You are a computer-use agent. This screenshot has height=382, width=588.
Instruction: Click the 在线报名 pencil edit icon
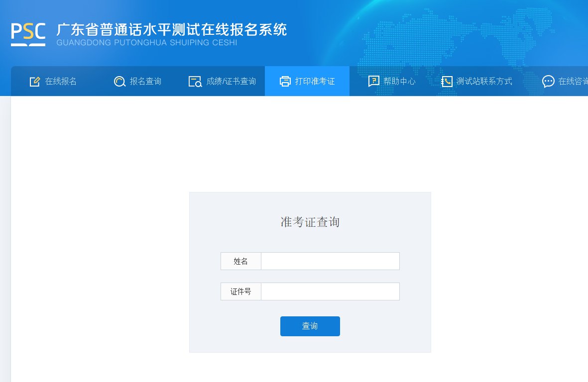(35, 81)
